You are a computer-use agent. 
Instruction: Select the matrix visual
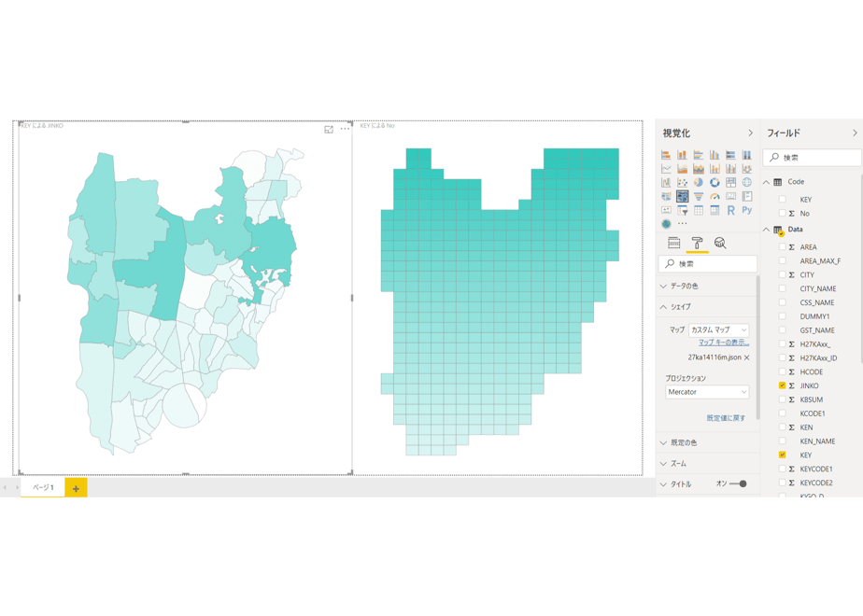pos(714,210)
